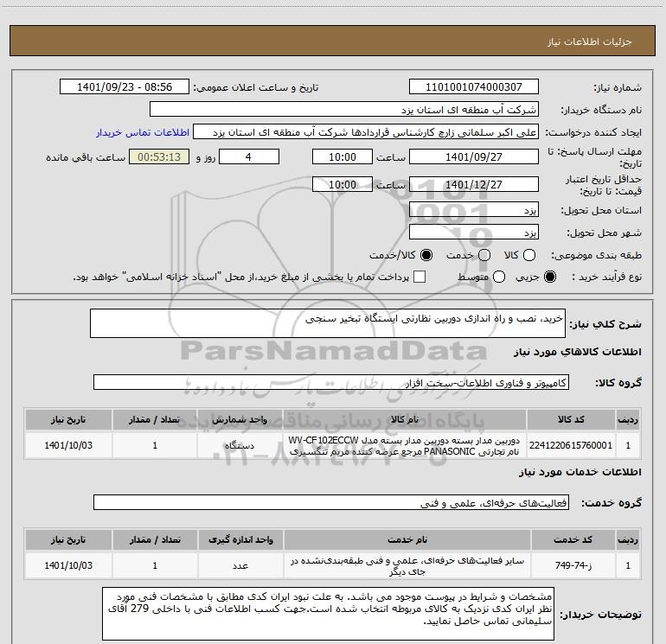Click the service group field فعالیت‌های حرفه‌ای
This screenshot has height=644, width=666.
tap(331, 502)
